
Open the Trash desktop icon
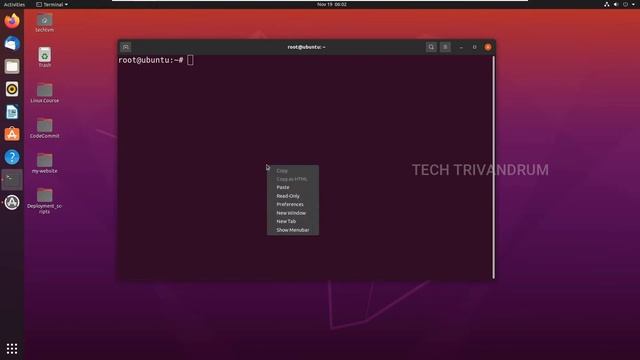(44, 58)
